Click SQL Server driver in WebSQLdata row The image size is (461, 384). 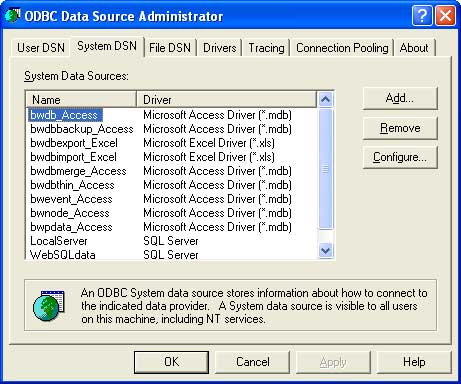(171, 255)
